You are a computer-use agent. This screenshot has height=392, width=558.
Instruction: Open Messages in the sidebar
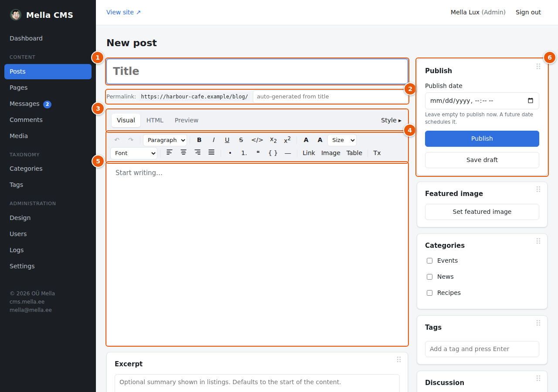[x=48, y=104]
